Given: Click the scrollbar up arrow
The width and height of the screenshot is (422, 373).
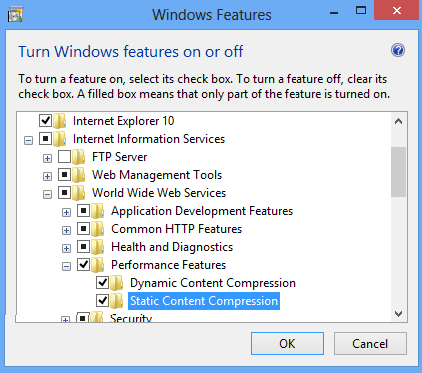Looking at the screenshot, I should pos(398,121).
